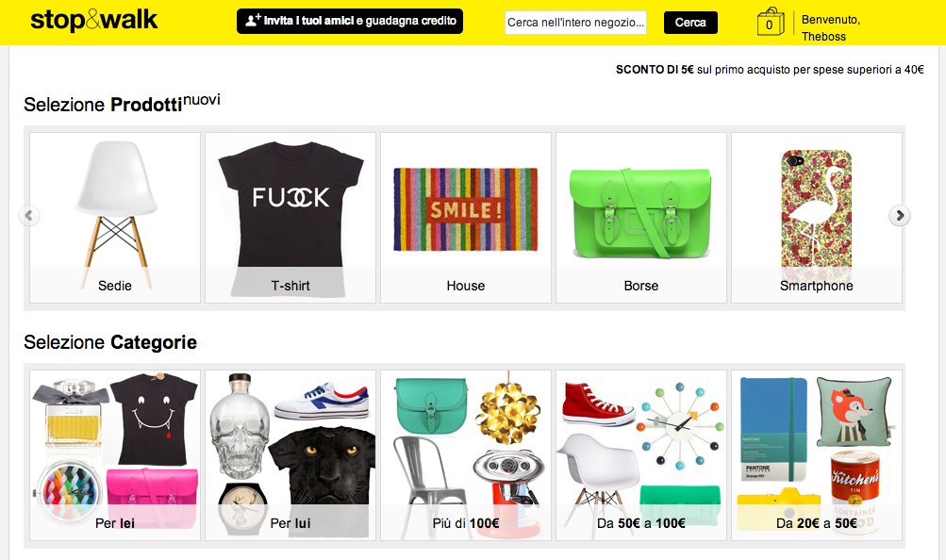This screenshot has width=946, height=560.
Task: Click the Benvenuto, Theboss account link
Action: pyautogui.click(x=831, y=27)
